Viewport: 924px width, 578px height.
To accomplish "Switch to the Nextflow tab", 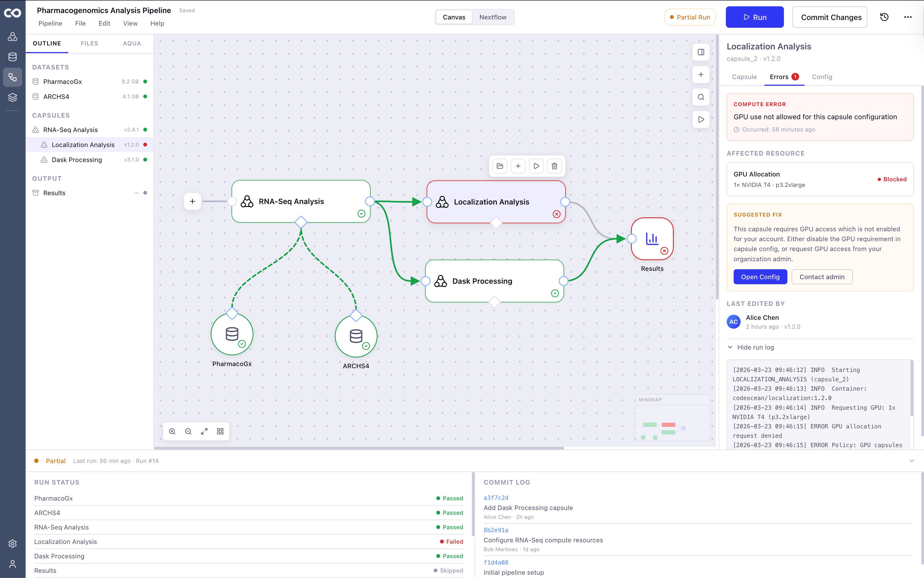I will 493,17.
